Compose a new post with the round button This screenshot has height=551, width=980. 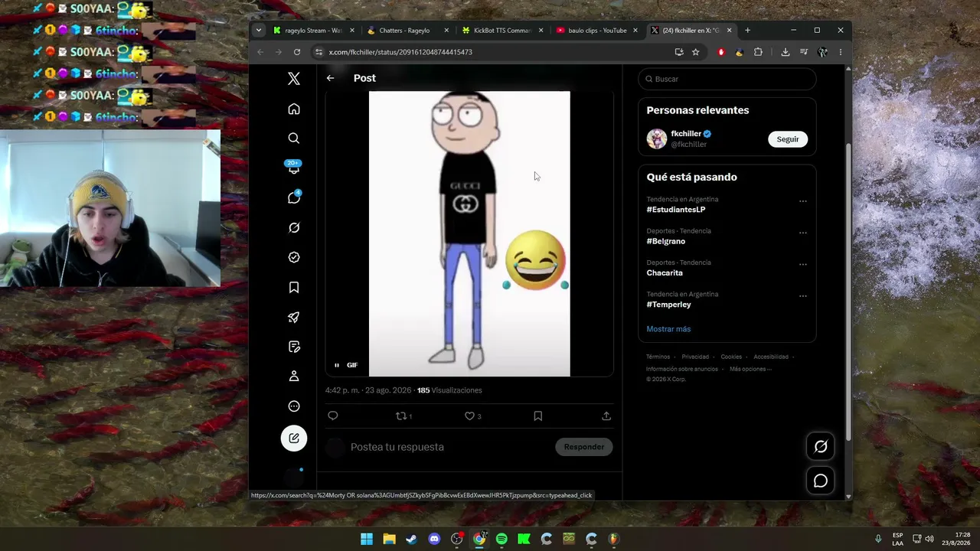pyautogui.click(x=294, y=439)
